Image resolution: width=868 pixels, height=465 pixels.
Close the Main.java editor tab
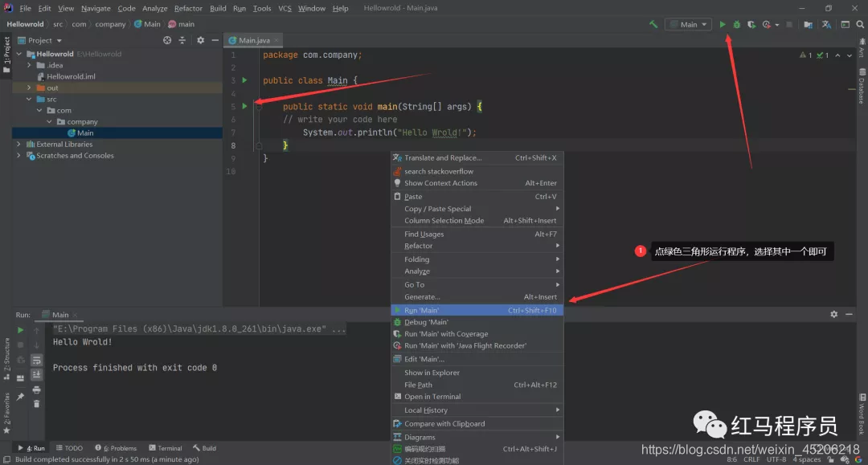pyautogui.click(x=276, y=40)
